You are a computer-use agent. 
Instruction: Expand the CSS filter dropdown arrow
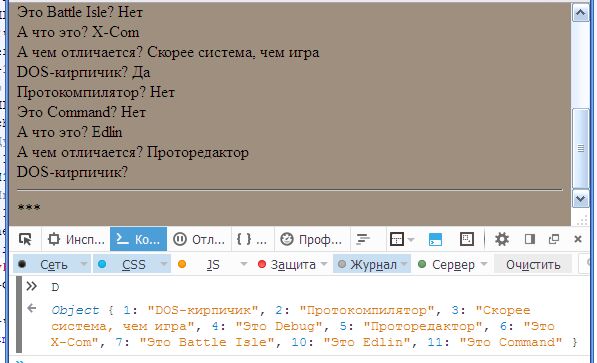point(164,264)
